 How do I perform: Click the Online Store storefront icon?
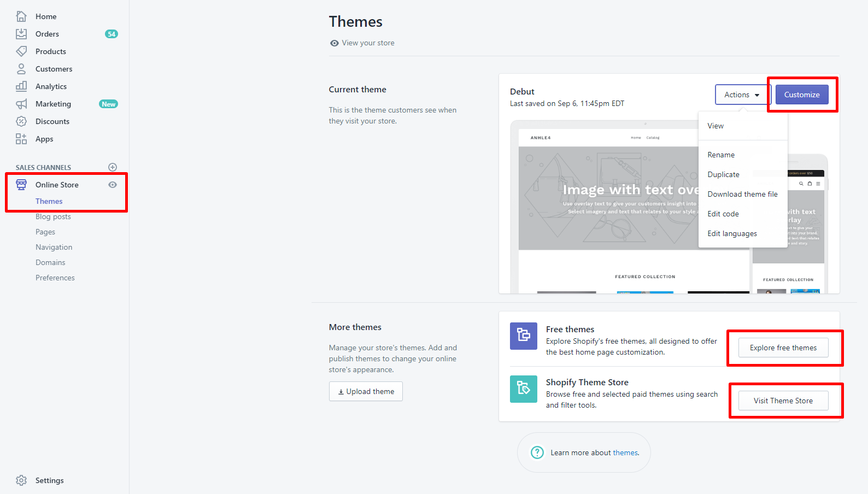coord(21,185)
